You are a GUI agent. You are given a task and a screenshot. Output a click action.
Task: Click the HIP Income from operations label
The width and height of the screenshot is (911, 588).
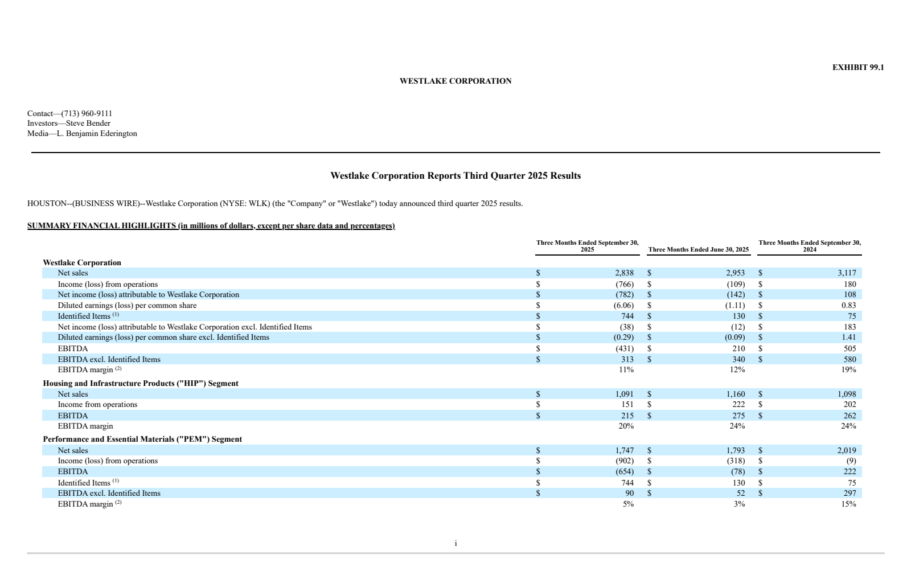[x=97, y=404]
